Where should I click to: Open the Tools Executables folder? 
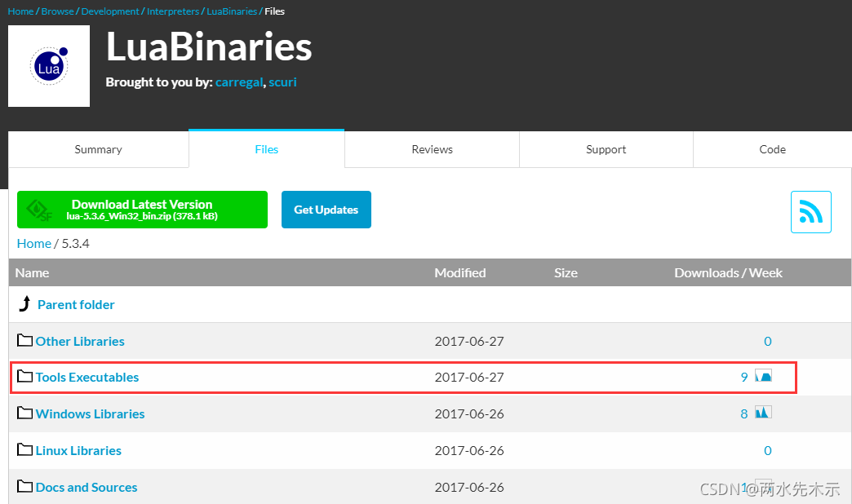87,377
